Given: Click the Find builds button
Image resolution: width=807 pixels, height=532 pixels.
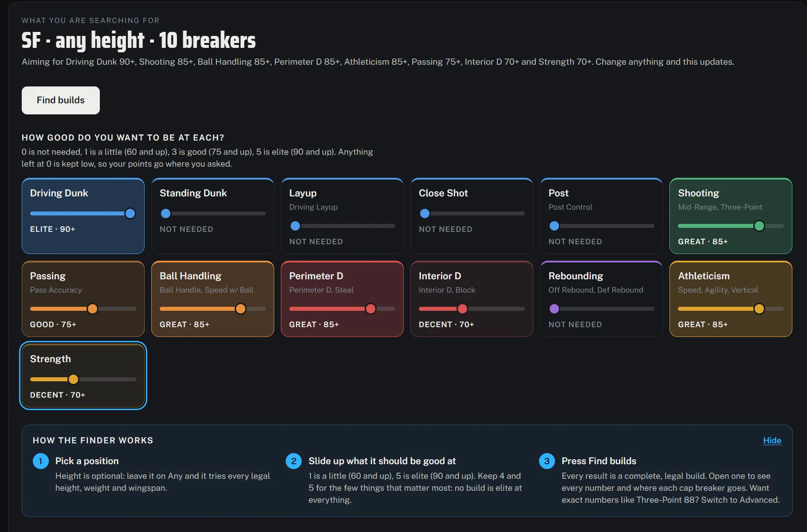Looking at the screenshot, I should coord(61,100).
